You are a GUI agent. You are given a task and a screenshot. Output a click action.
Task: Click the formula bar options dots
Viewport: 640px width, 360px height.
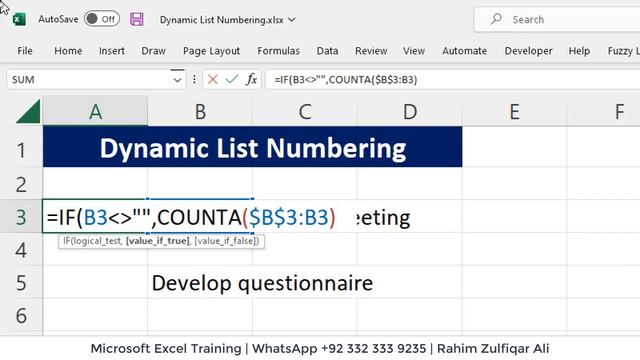click(194, 79)
